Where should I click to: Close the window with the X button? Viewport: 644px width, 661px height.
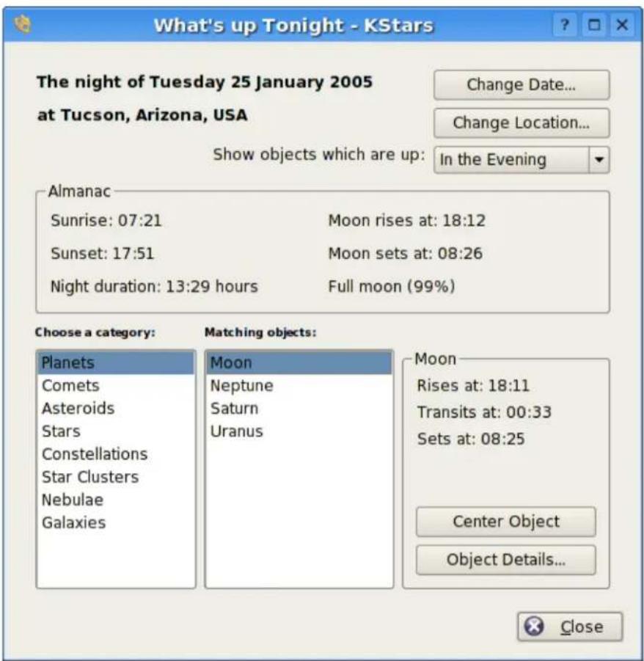coord(622,25)
